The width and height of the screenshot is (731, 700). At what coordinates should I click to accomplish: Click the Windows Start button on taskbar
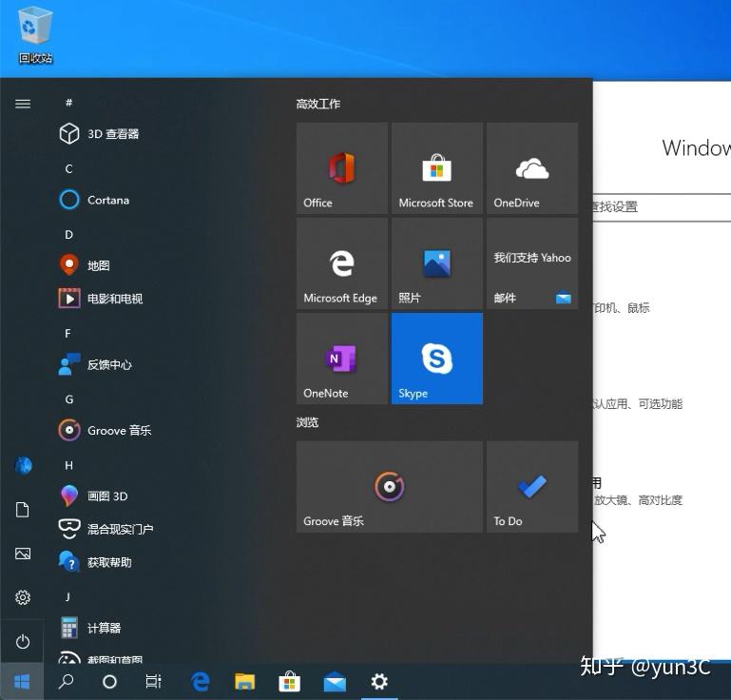(22, 682)
